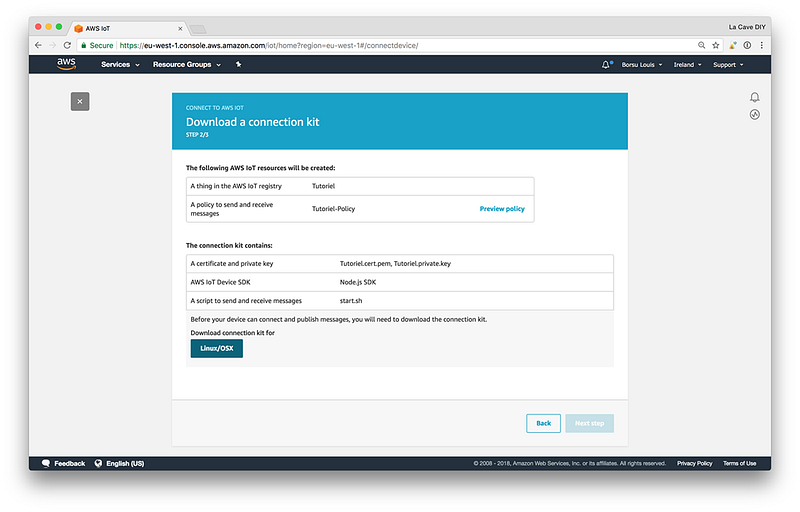Close the connect wizard with X button
The width and height of the screenshot is (800, 512).
point(80,101)
